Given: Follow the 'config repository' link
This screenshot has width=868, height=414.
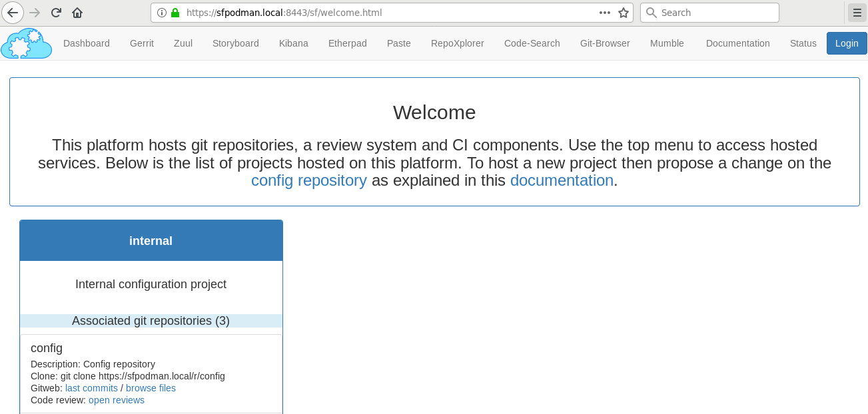Looking at the screenshot, I should (x=309, y=180).
